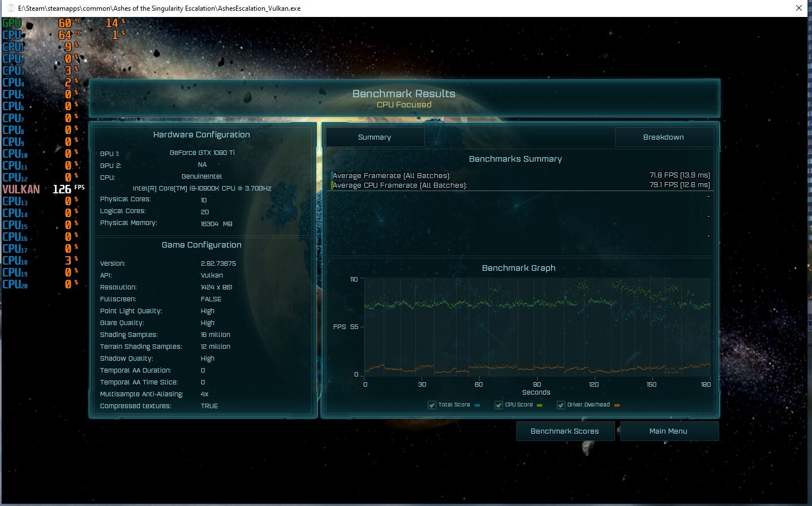The image size is (812, 506).
Task: Click the Glare Quality label
Action: pyautogui.click(x=122, y=323)
